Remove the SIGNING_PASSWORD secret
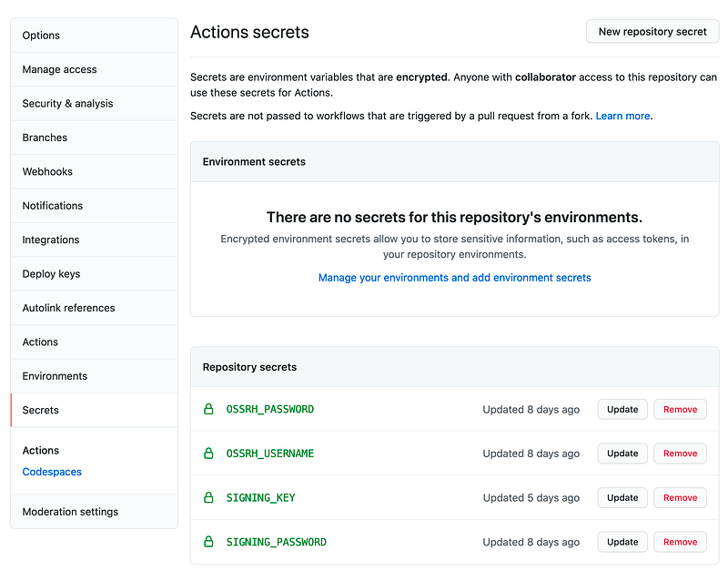The width and height of the screenshot is (728, 571). [x=680, y=542]
